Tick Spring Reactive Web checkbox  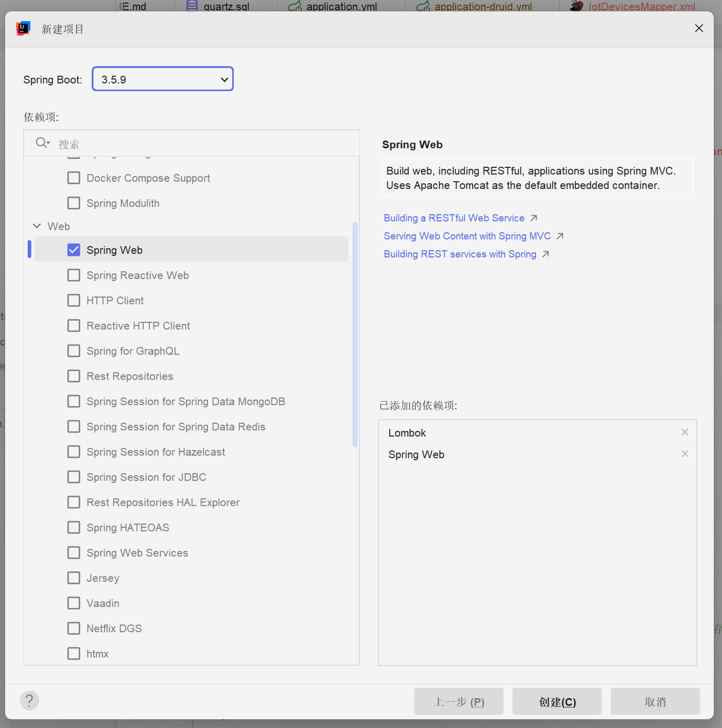point(74,275)
